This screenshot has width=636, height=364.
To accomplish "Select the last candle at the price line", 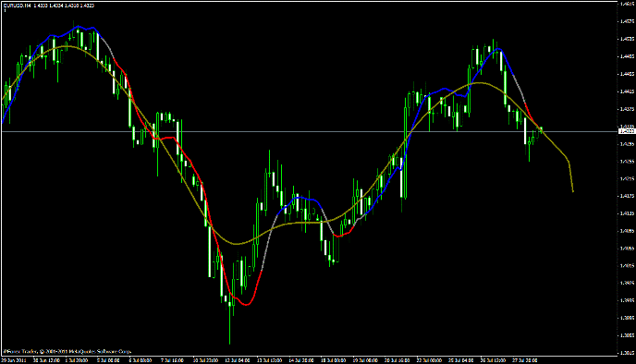I will 541,129.
